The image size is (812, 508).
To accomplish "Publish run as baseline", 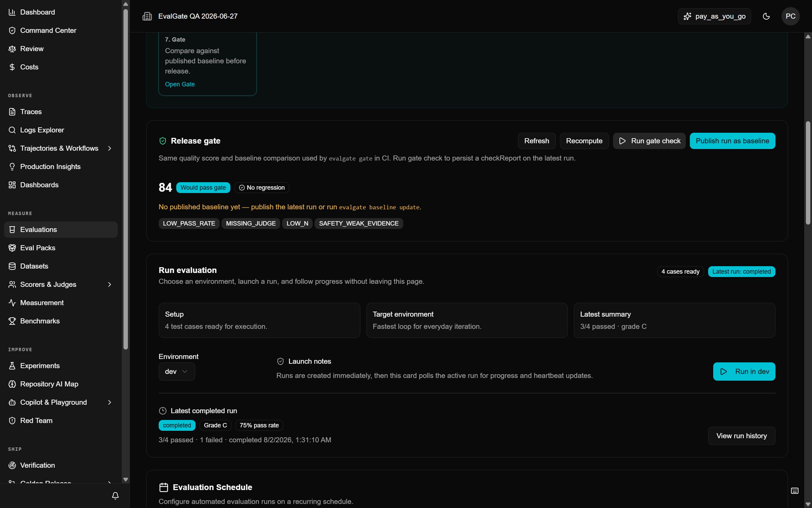I will pyautogui.click(x=732, y=141).
